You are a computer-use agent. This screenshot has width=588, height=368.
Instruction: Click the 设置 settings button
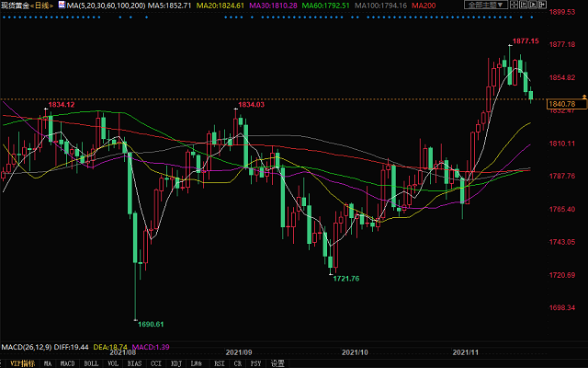tap(277, 363)
